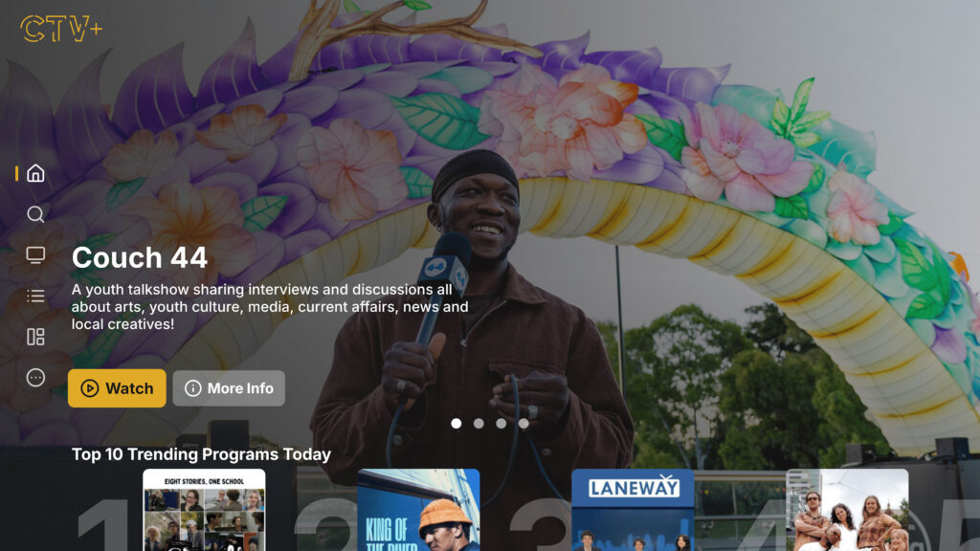
Task: Open Search from the sidebar
Action: click(x=34, y=214)
